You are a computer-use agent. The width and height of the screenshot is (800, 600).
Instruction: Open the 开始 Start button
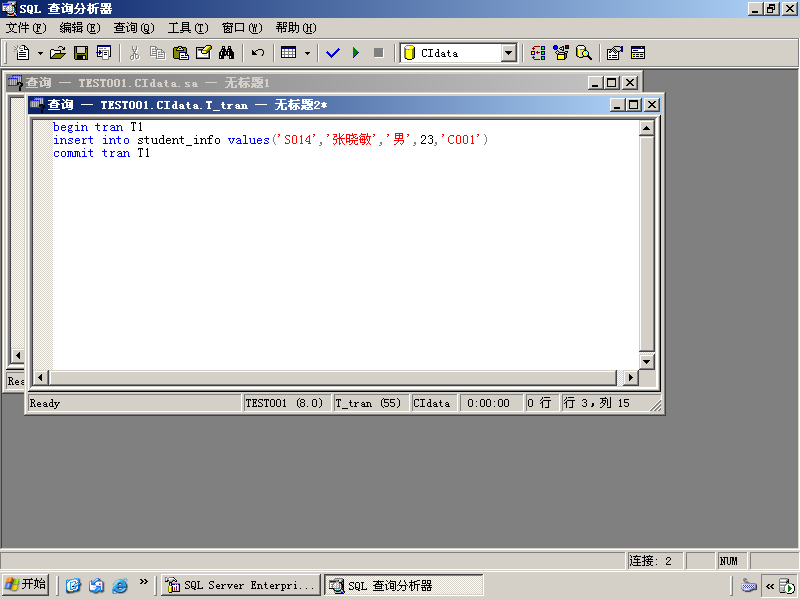pos(25,584)
